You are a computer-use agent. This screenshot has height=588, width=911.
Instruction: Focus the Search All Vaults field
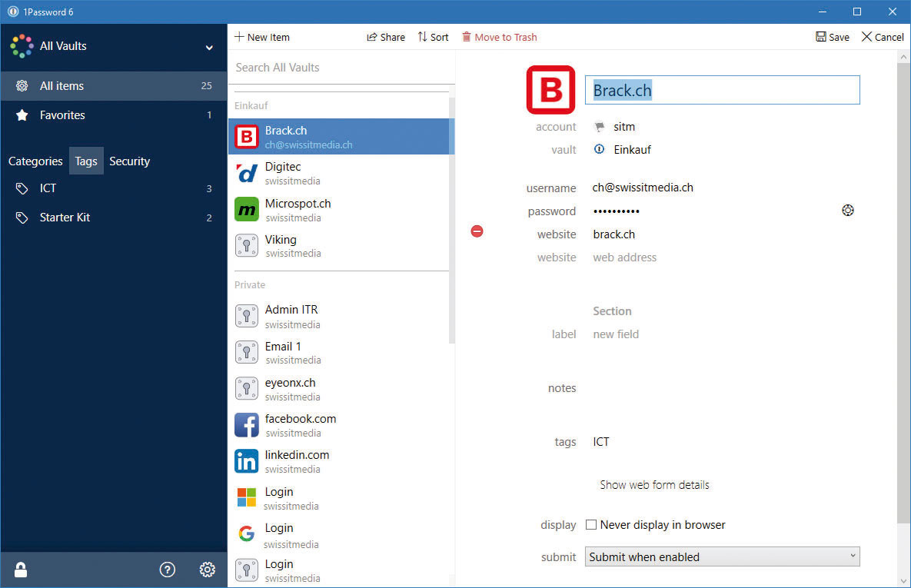point(341,68)
